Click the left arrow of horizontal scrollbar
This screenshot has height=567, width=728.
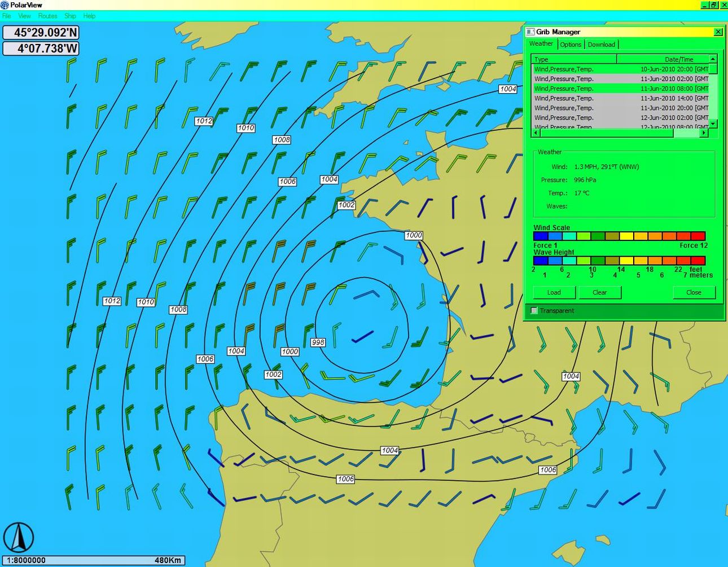pyautogui.click(x=535, y=133)
